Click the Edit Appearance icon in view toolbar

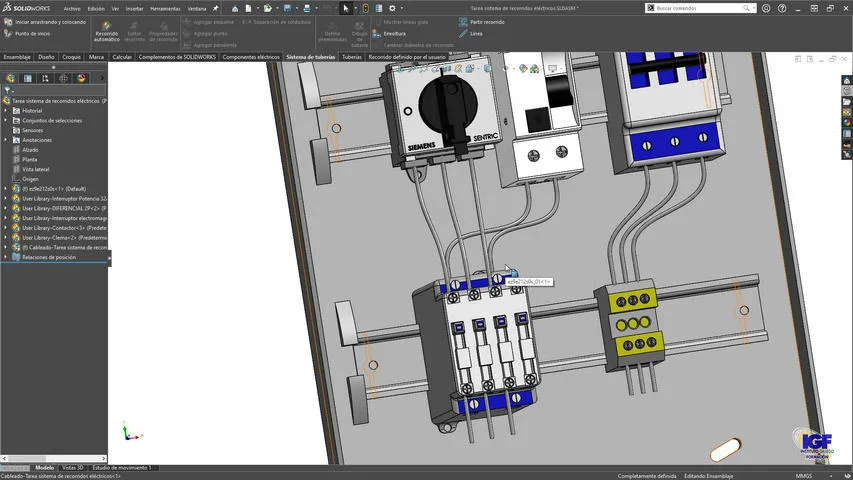[x=523, y=69]
